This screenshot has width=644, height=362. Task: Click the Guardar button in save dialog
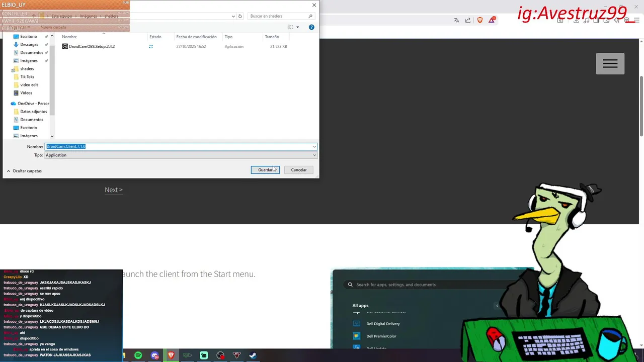coord(265,170)
